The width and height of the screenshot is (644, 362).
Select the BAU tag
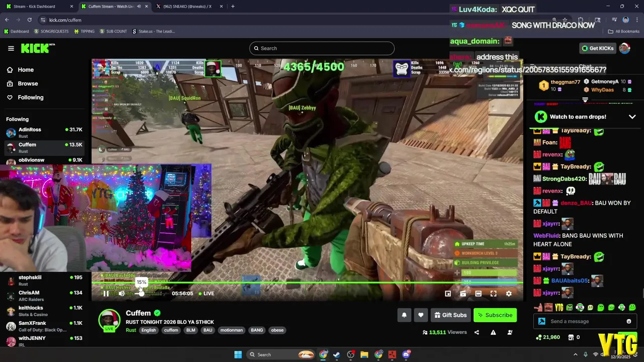coord(208,330)
